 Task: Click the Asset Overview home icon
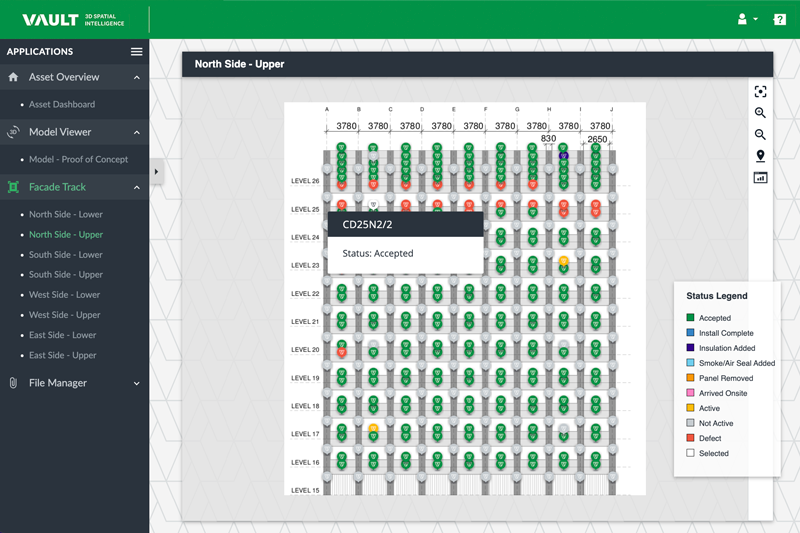(13, 77)
